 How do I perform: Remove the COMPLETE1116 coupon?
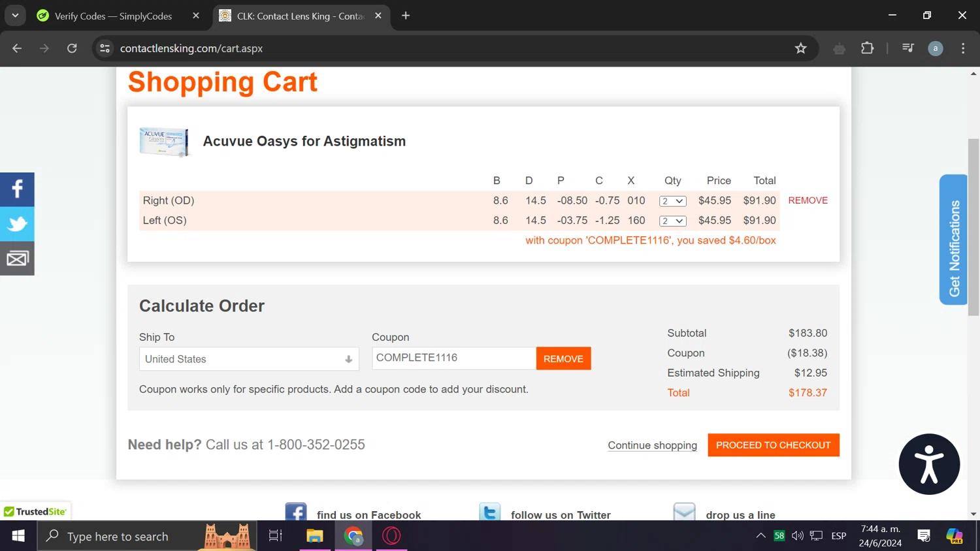[x=563, y=358]
